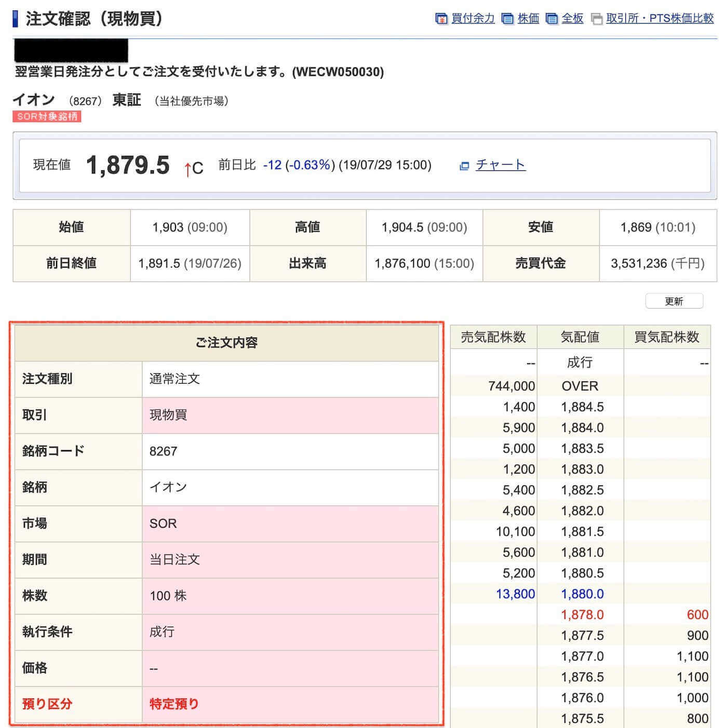Image resolution: width=725 pixels, height=728 pixels.
Task: Select 出来高 value 1,876,100 (15:00)
Action: click(424, 263)
